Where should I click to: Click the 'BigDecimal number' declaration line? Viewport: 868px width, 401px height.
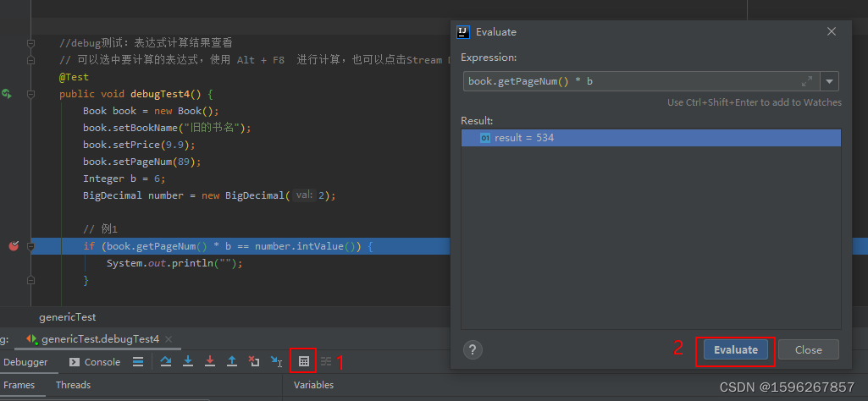click(210, 195)
